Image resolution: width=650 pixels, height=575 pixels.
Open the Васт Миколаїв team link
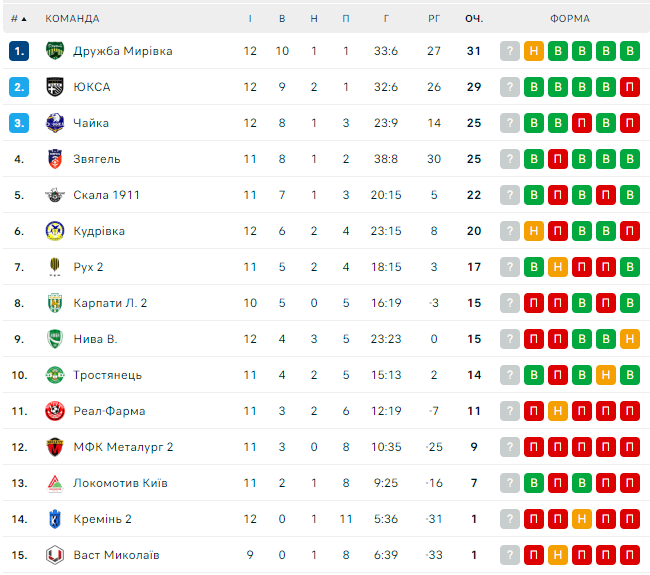(x=116, y=555)
